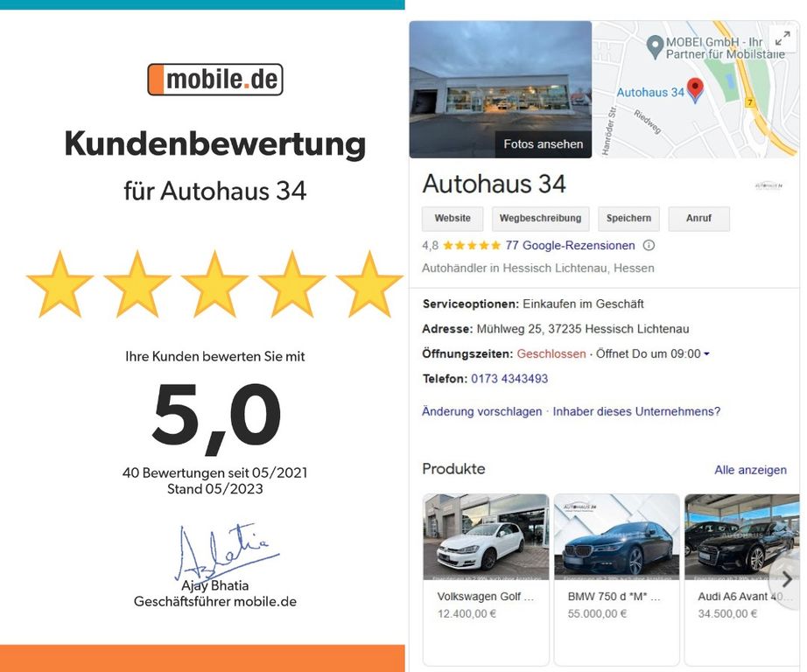
Task: Save the place with Speichern
Action: pos(628,218)
